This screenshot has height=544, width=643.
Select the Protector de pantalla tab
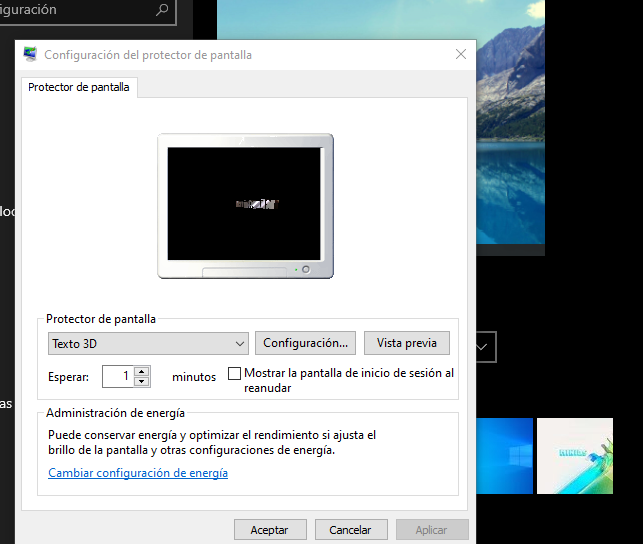[x=79, y=87]
